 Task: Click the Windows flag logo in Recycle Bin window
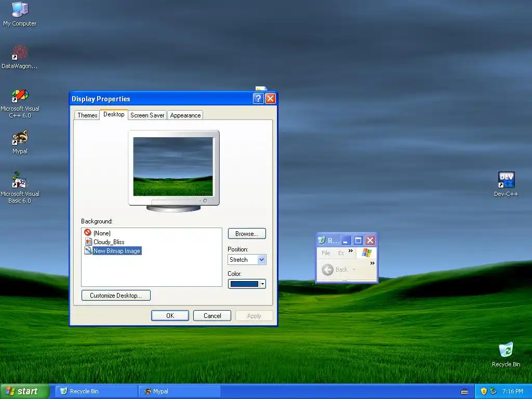point(366,252)
